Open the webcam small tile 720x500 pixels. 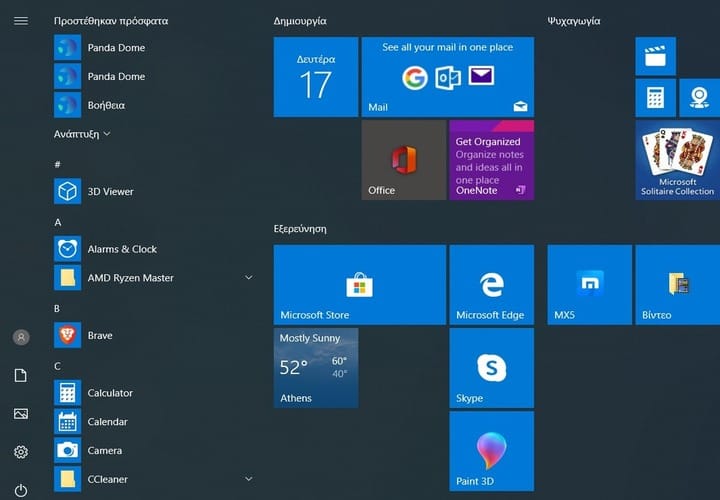699,98
